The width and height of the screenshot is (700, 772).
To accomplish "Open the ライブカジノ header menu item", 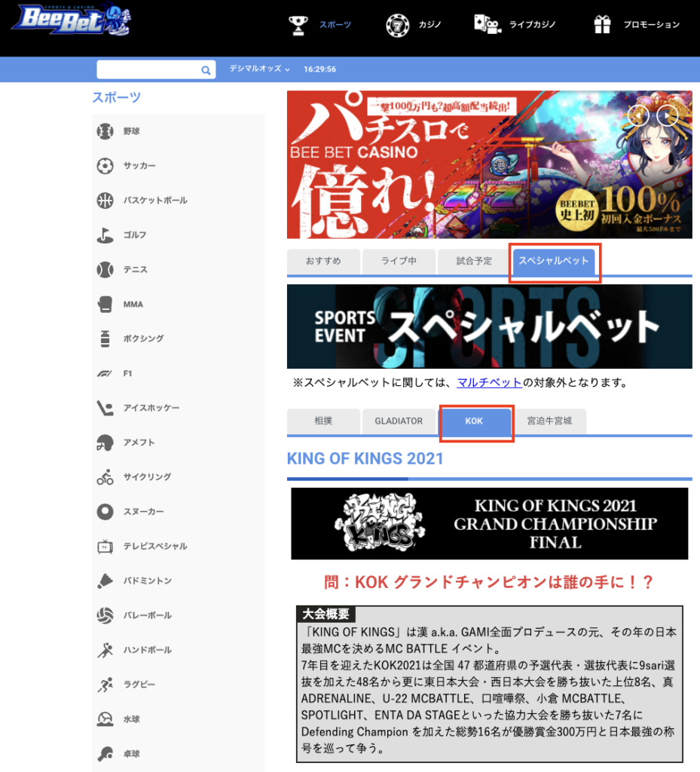I will tap(532, 25).
